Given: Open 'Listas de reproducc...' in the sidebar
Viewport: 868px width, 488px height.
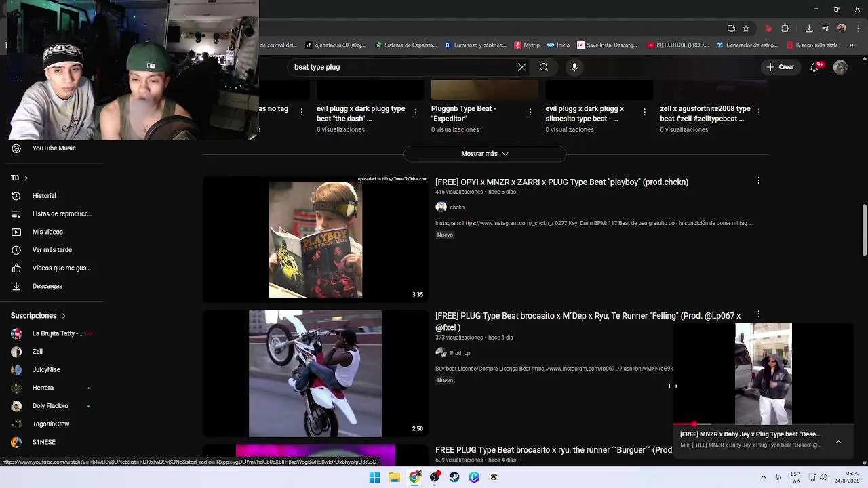Looking at the screenshot, I should click(x=62, y=213).
